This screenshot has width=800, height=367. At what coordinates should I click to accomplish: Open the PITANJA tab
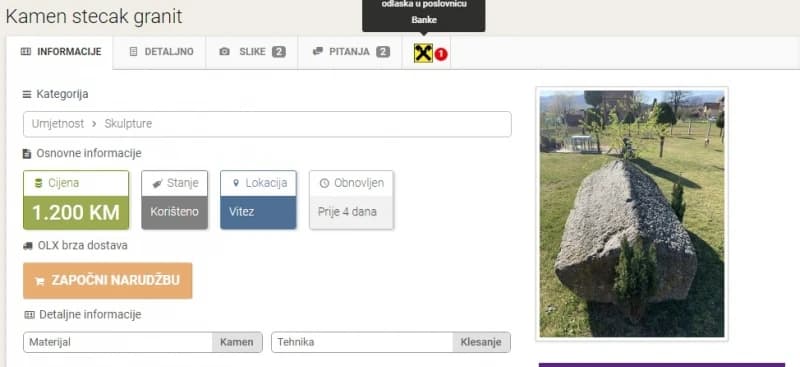(x=351, y=52)
